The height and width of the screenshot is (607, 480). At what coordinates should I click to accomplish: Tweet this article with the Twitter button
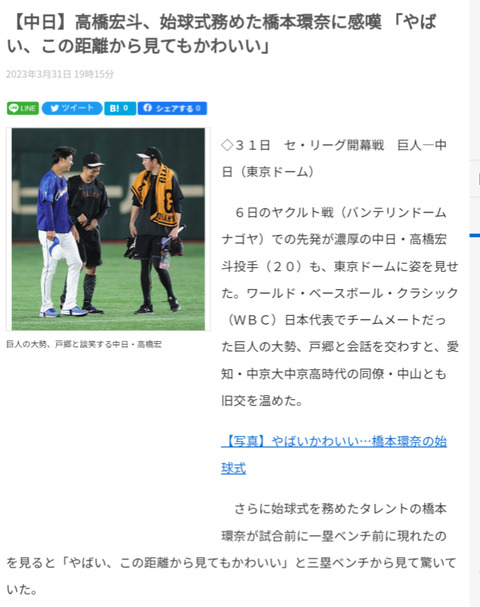pos(72,108)
